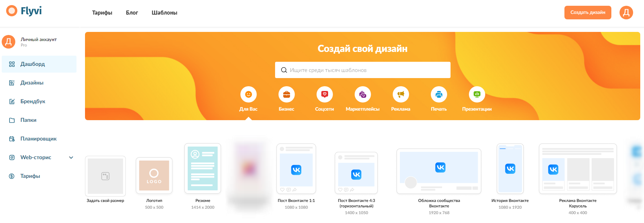Image resolution: width=644 pixels, height=223 pixels.
Task: Select Дашборд in the sidebar
Action: point(39,64)
